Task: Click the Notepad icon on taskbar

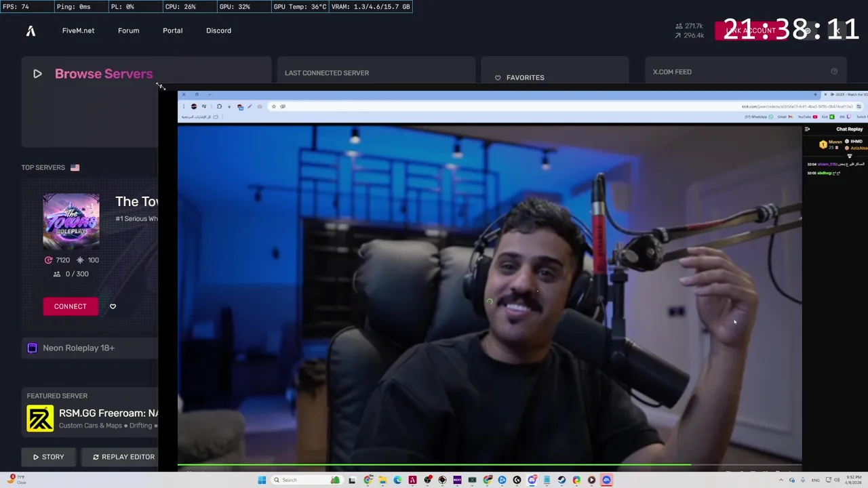Action: pyautogui.click(x=547, y=480)
